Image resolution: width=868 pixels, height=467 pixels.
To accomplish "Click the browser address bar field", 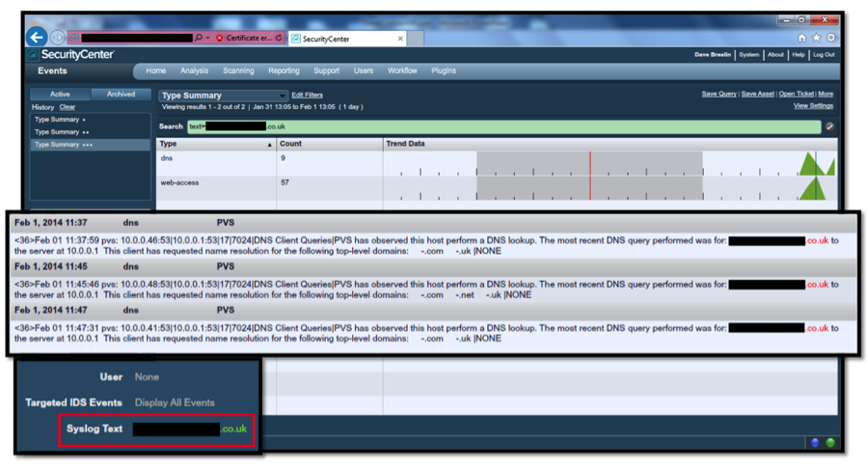I will [x=137, y=38].
